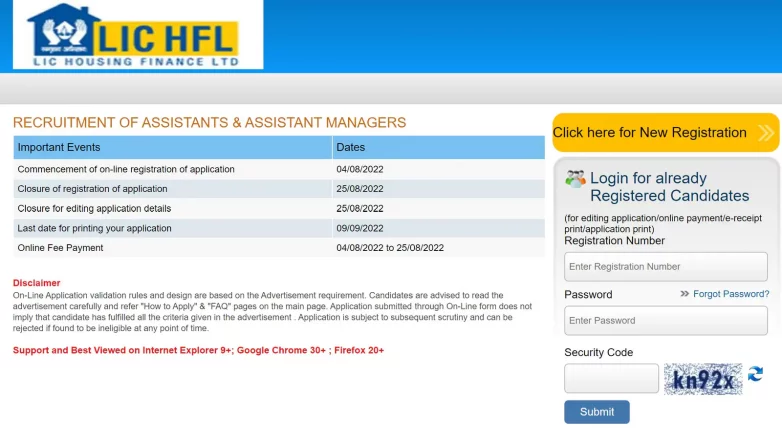Open the Forgot Password link
Viewport: 782px width, 439px height.
[731, 294]
